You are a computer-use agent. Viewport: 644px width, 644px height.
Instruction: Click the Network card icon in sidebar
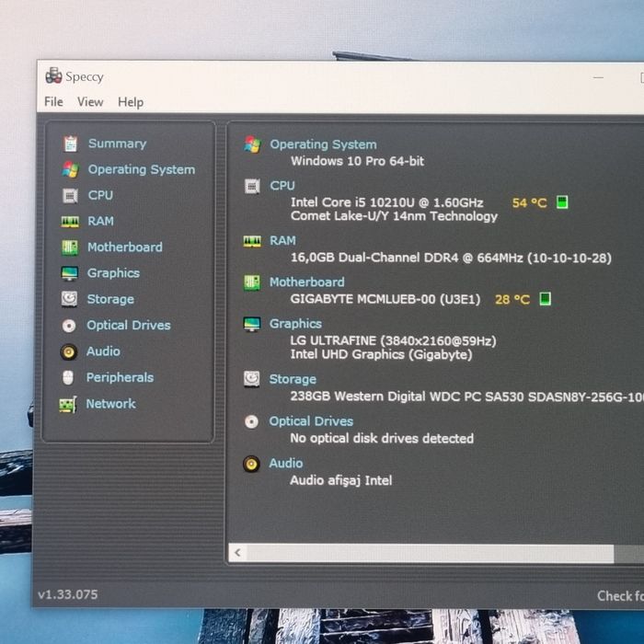tap(68, 405)
